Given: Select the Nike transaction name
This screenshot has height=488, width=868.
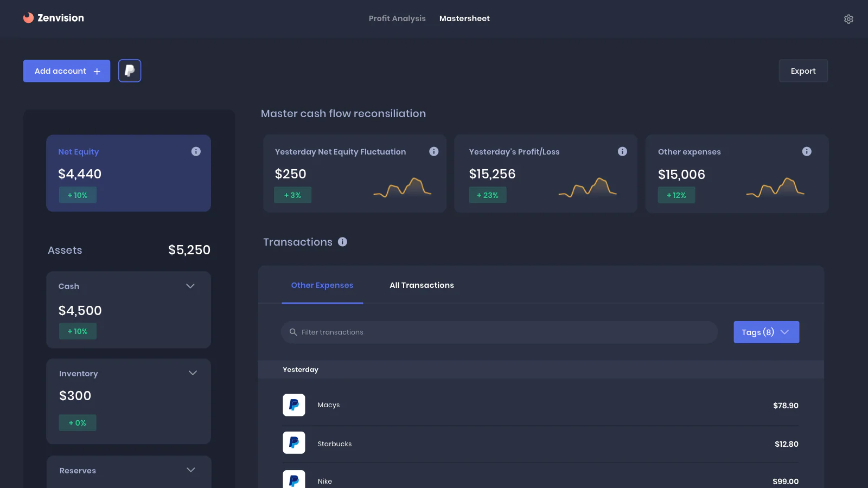Looking at the screenshot, I should [325, 481].
